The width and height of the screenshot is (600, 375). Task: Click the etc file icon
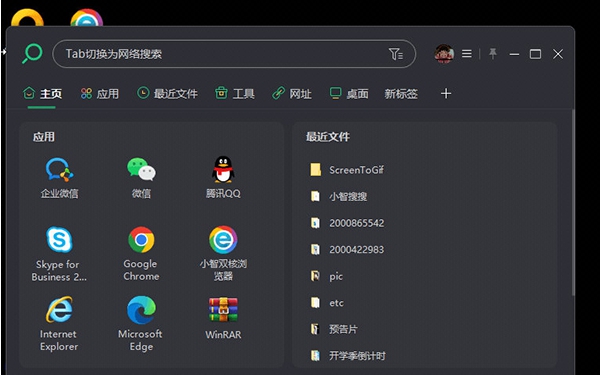click(x=315, y=303)
